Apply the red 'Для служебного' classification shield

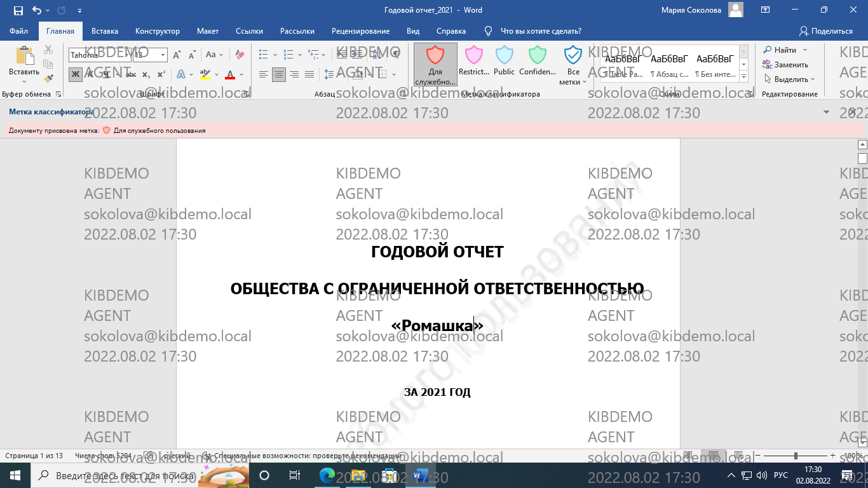435,64
